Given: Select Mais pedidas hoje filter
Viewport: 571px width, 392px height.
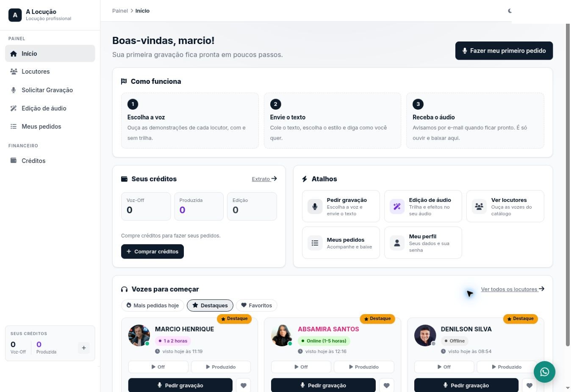Looking at the screenshot, I should pos(152,305).
